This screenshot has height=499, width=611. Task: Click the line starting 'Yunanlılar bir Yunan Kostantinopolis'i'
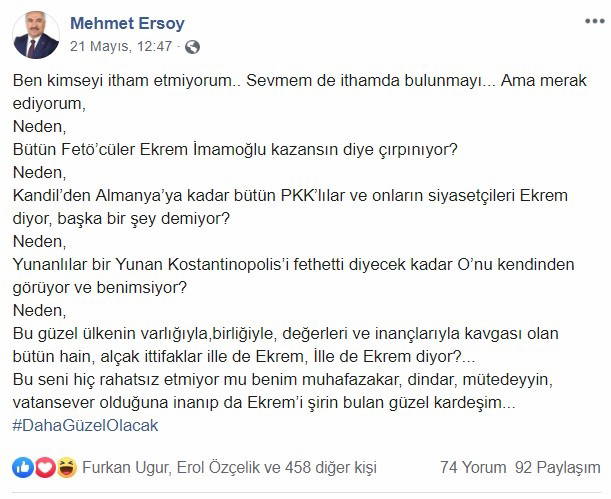[x=290, y=264]
